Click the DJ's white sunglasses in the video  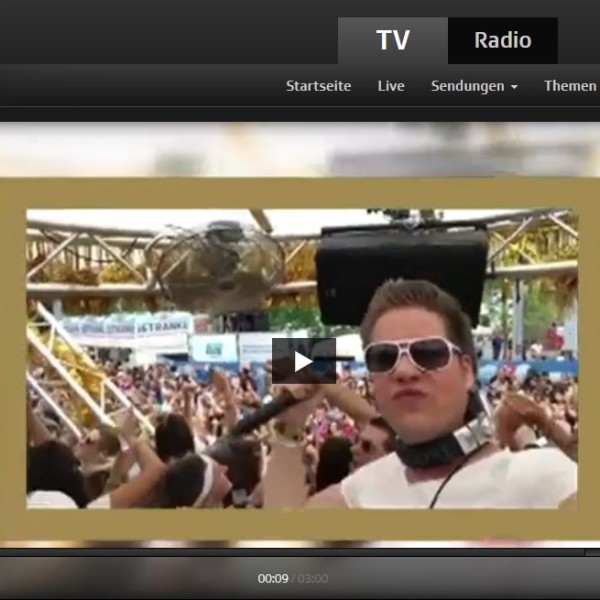point(411,353)
